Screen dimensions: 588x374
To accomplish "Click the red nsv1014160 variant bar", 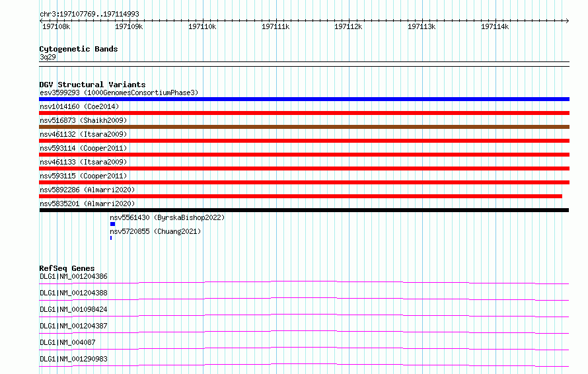I will (x=304, y=113).
